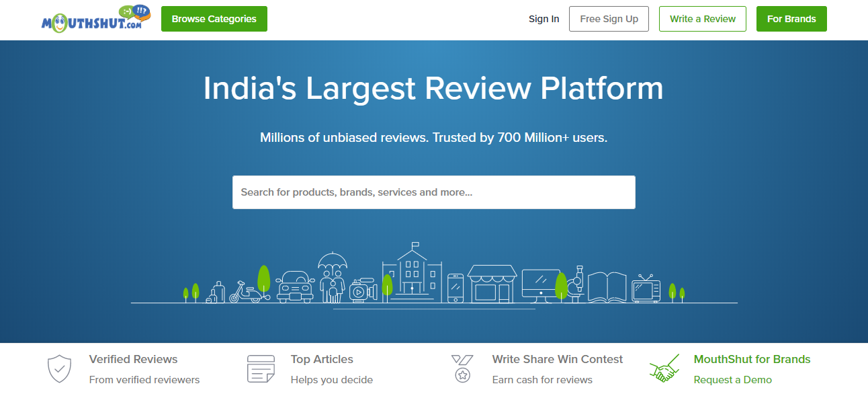Image resolution: width=868 pixels, height=394 pixels.
Task: Click the Write Share Win Contest medal icon
Action: tap(462, 369)
